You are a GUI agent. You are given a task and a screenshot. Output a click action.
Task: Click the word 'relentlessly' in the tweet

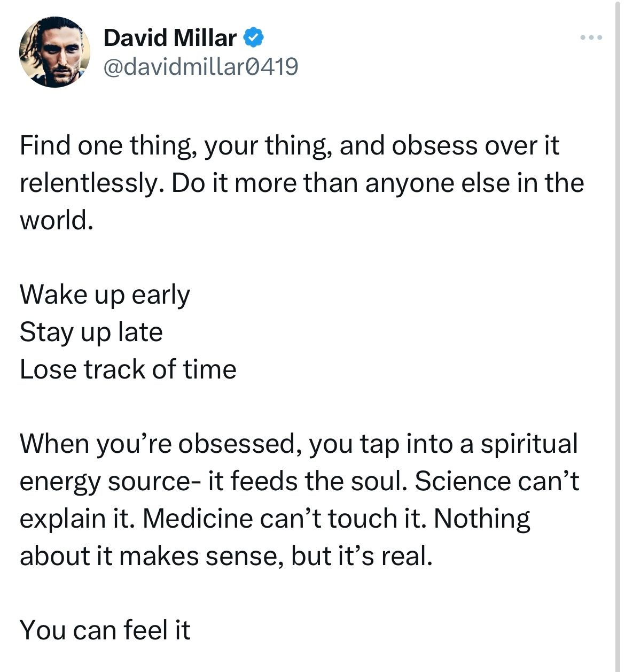tap(91, 183)
